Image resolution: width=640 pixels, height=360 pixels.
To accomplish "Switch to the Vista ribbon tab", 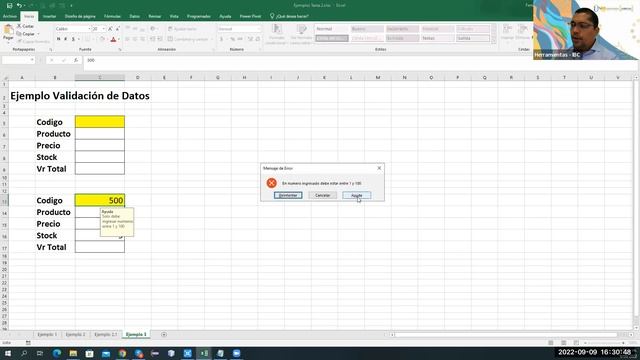I will (174, 16).
